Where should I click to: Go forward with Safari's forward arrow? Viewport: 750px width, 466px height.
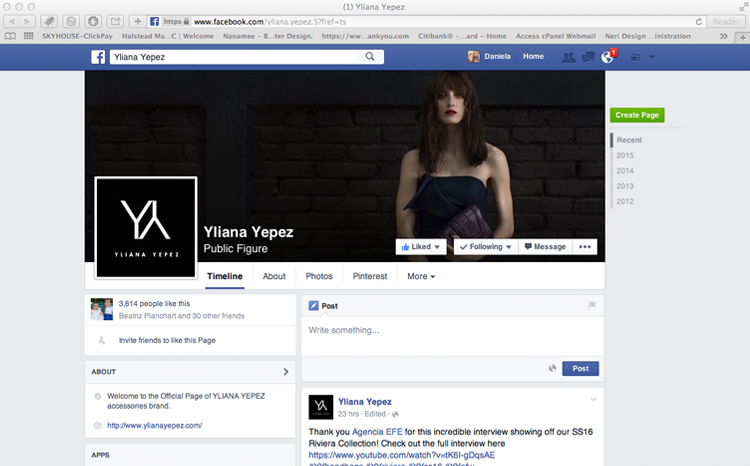tap(27, 22)
